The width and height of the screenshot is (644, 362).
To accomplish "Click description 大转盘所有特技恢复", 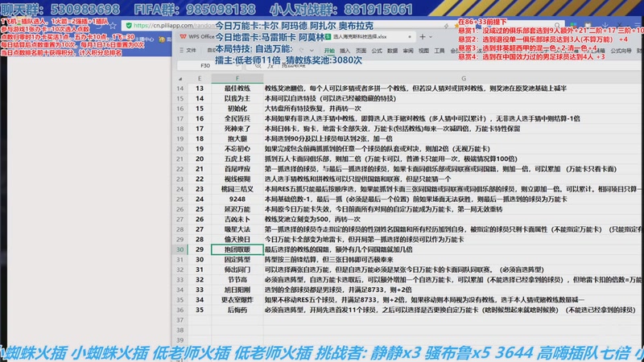I will pos(313,109).
